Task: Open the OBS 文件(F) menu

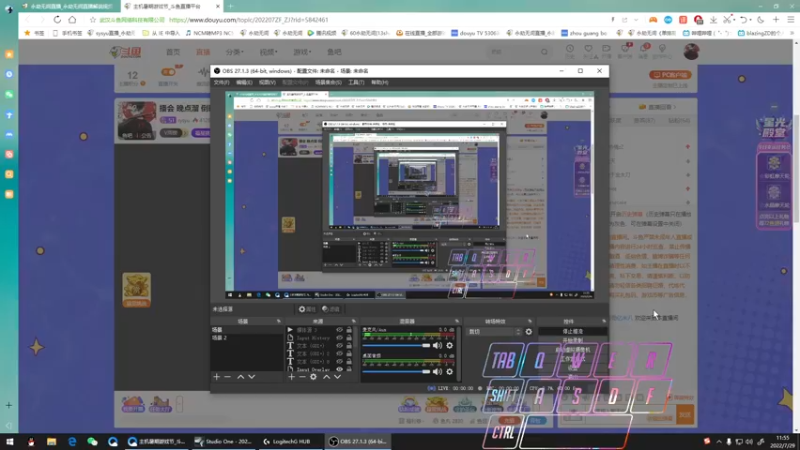Action: [221, 83]
